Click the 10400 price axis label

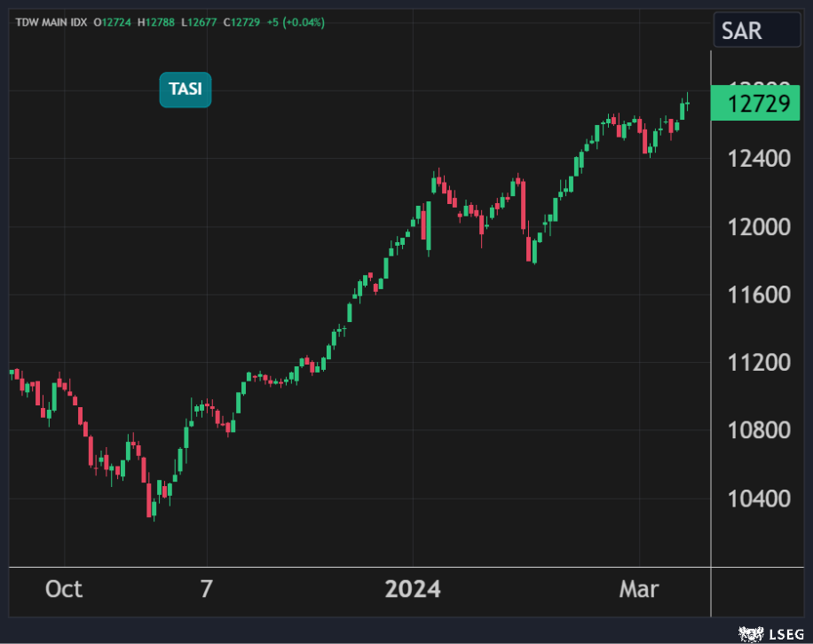(x=758, y=499)
